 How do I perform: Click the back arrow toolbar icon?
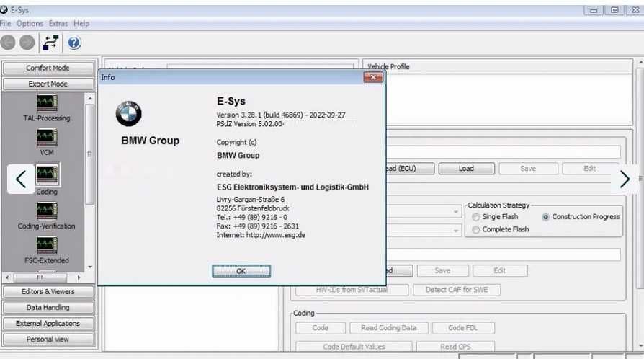point(7,43)
